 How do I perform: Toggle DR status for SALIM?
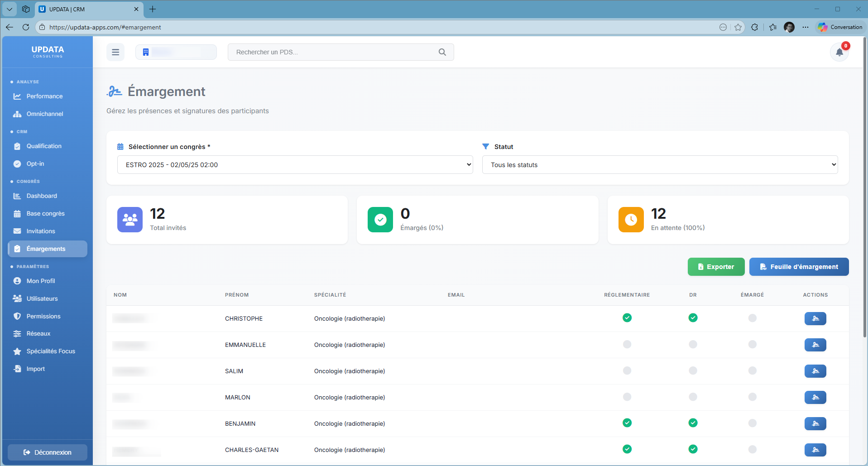coord(693,370)
